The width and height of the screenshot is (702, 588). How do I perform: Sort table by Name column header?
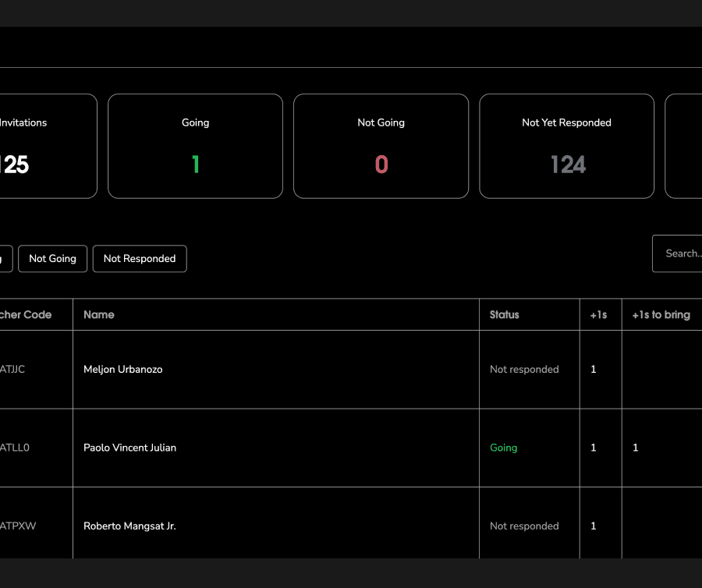(99, 315)
